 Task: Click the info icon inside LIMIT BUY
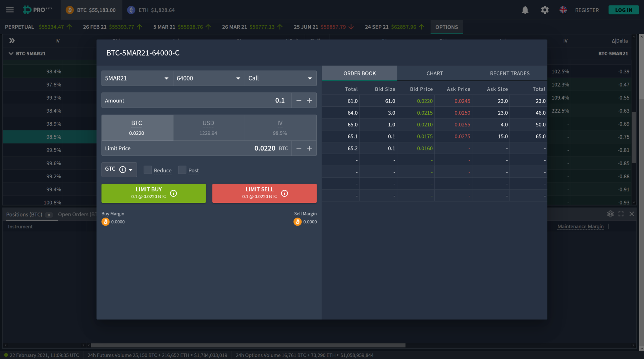tap(173, 193)
